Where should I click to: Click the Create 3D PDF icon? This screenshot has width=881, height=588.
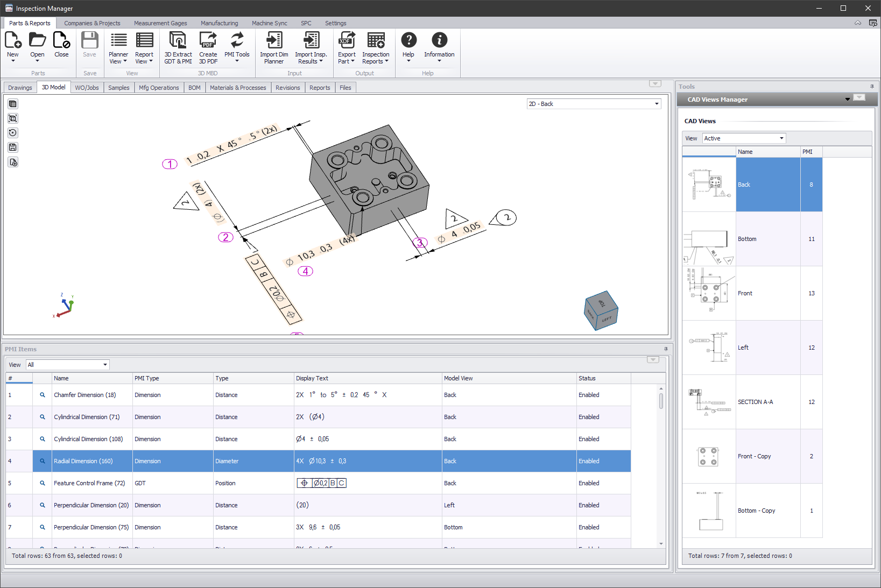(x=208, y=41)
